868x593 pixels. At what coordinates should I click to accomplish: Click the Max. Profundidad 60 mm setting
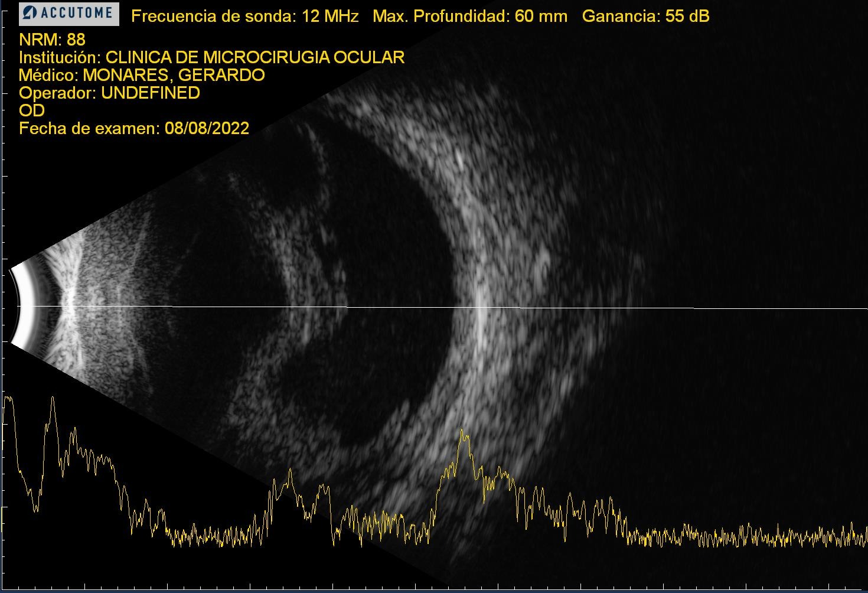coord(469,16)
